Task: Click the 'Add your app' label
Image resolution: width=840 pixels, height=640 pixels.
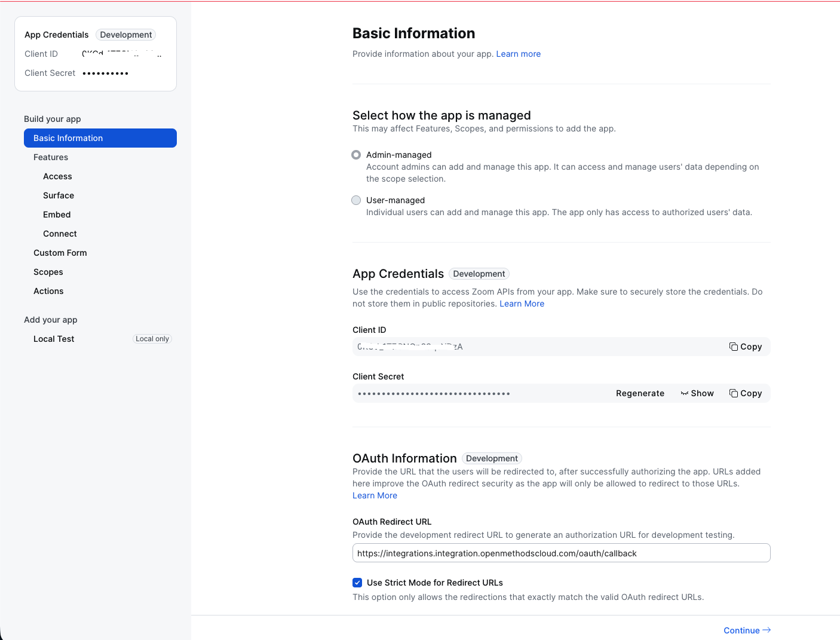Action: click(x=51, y=320)
